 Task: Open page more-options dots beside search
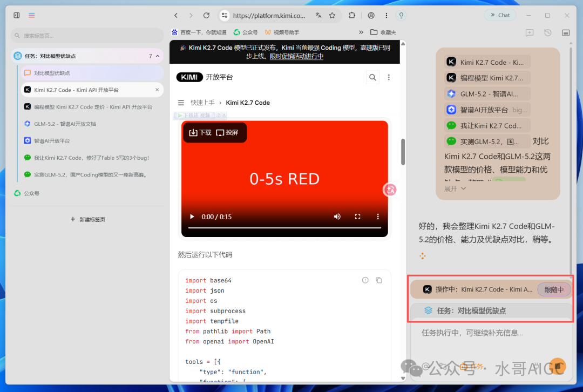coord(389,77)
